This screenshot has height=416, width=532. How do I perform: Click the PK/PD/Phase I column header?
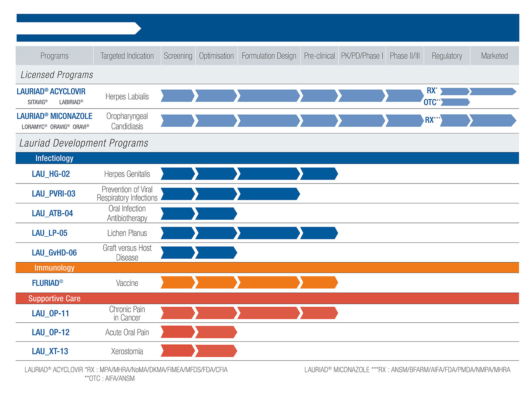point(362,56)
